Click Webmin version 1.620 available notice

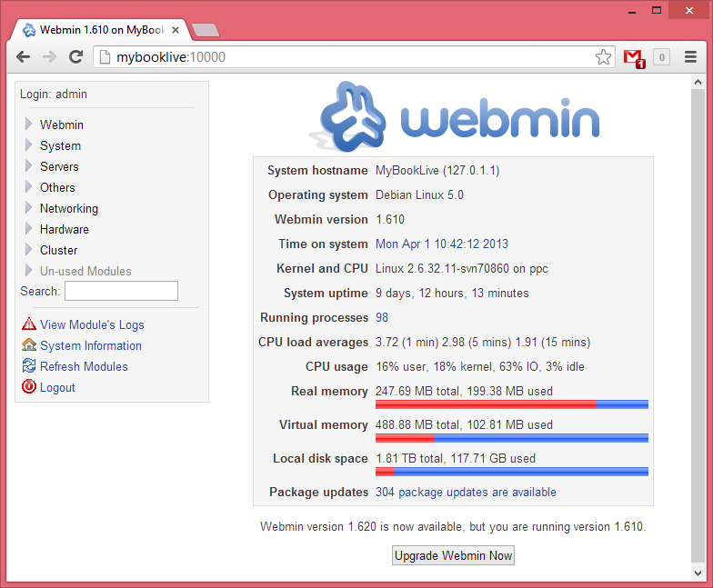point(453,527)
